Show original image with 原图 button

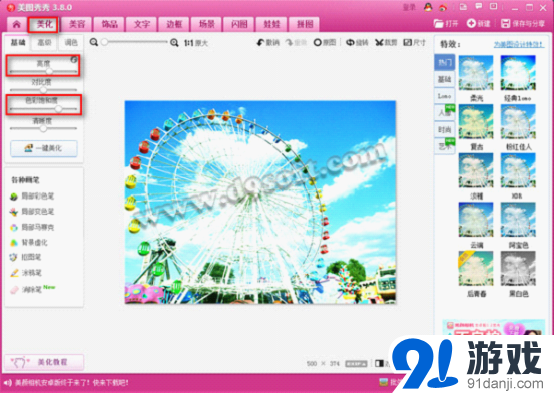pos(325,42)
